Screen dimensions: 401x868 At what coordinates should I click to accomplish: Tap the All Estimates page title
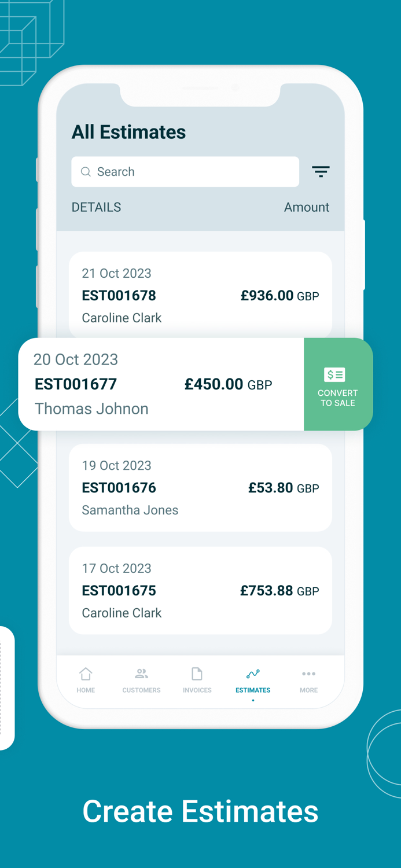(x=128, y=132)
